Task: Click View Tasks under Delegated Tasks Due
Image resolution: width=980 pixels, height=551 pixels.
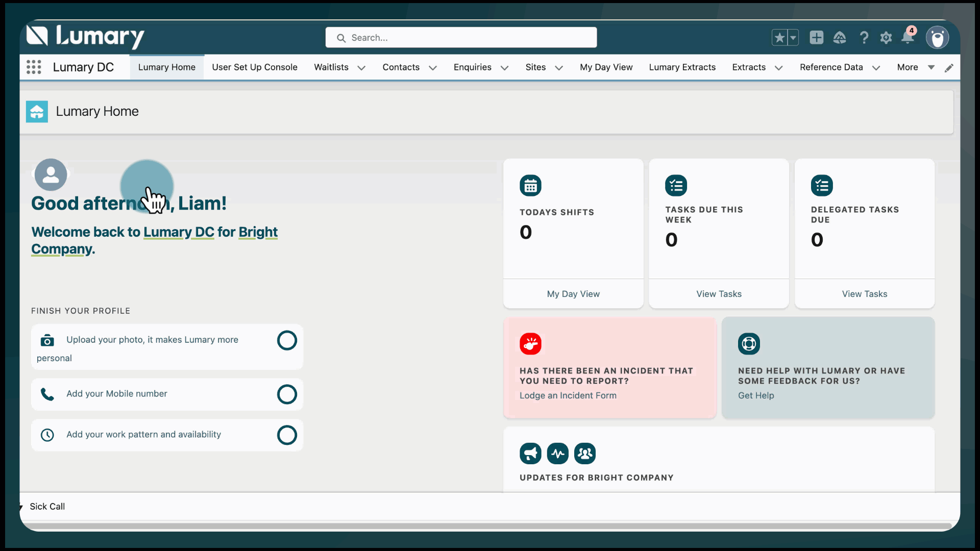Action: coord(865,294)
